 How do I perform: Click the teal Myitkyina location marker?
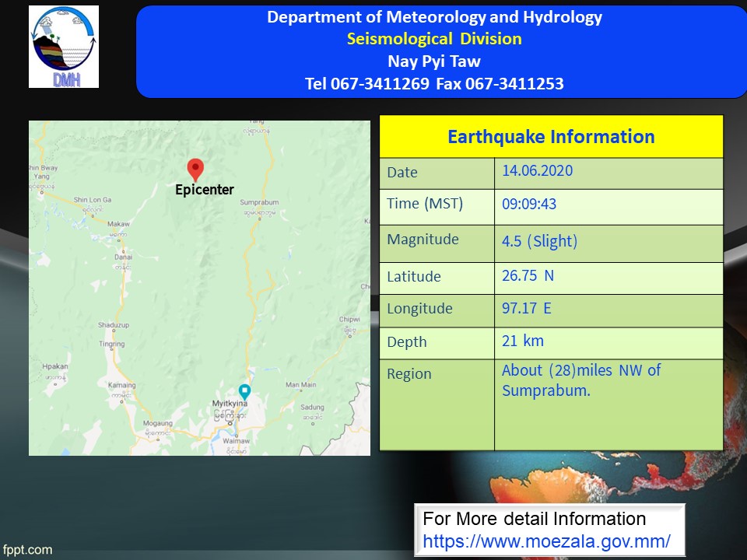click(244, 390)
